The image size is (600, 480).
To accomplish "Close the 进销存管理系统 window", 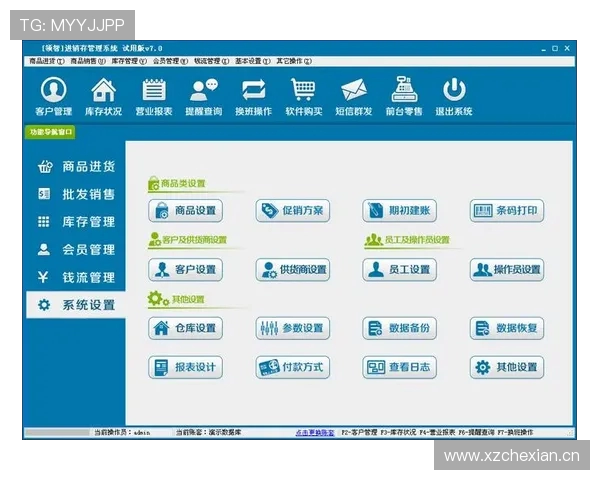I will [x=567, y=48].
